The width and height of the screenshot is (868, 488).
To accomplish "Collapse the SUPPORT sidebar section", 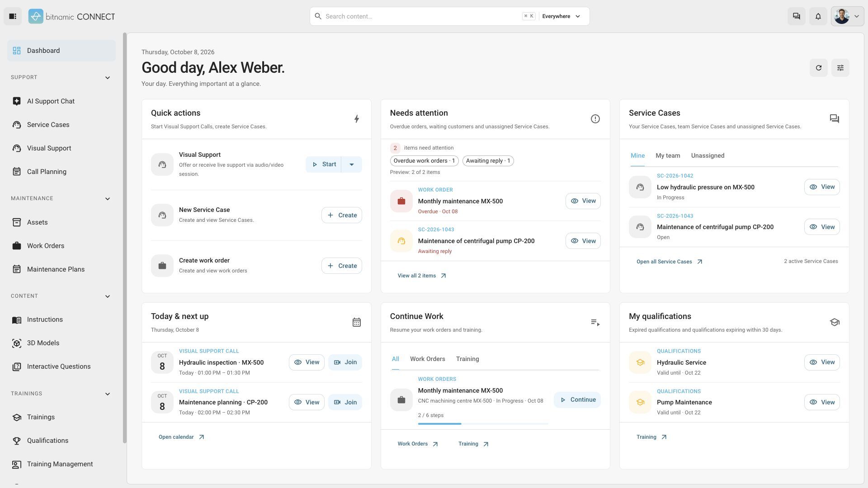I will point(107,78).
